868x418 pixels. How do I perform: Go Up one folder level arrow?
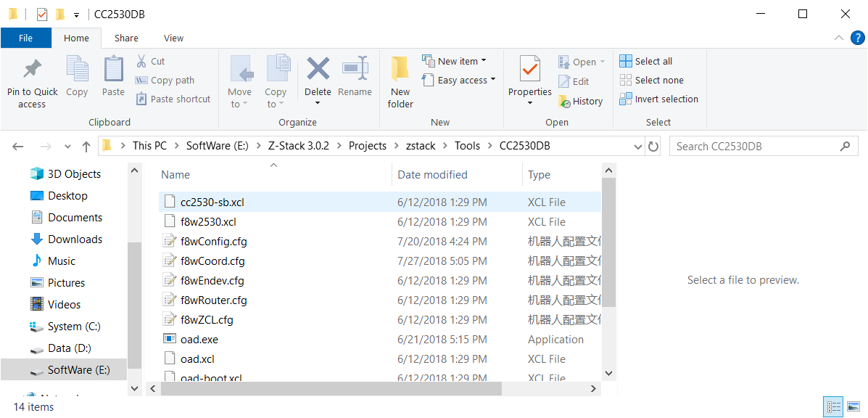[x=86, y=147]
